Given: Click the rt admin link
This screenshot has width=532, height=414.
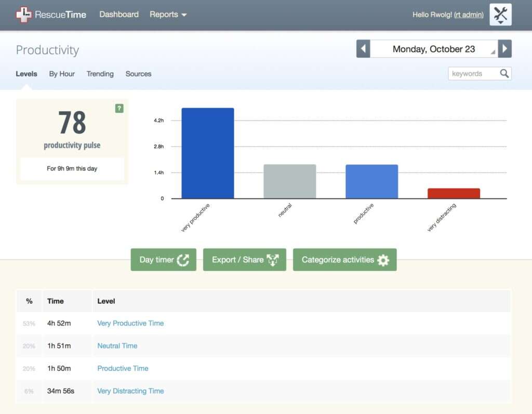Looking at the screenshot, I should [469, 15].
